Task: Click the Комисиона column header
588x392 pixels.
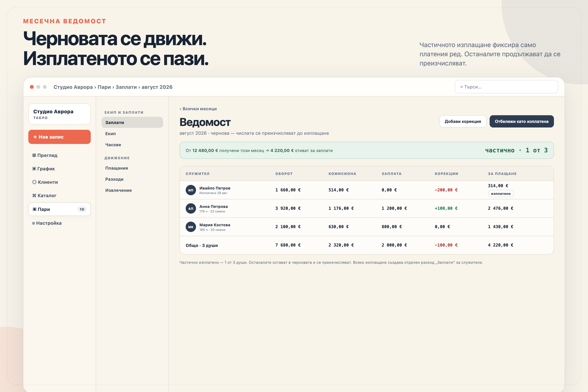Action: coord(342,173)
